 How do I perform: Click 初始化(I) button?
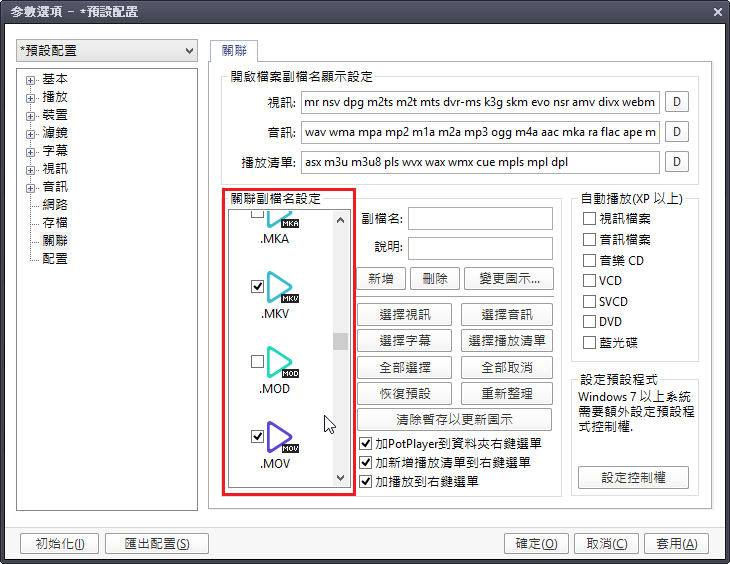pyautogui.click(x=60, y=544)
